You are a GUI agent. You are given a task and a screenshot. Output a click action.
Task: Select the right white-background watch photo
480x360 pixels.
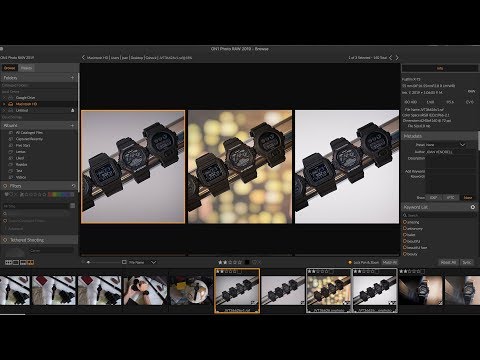[x=347, y=167]
